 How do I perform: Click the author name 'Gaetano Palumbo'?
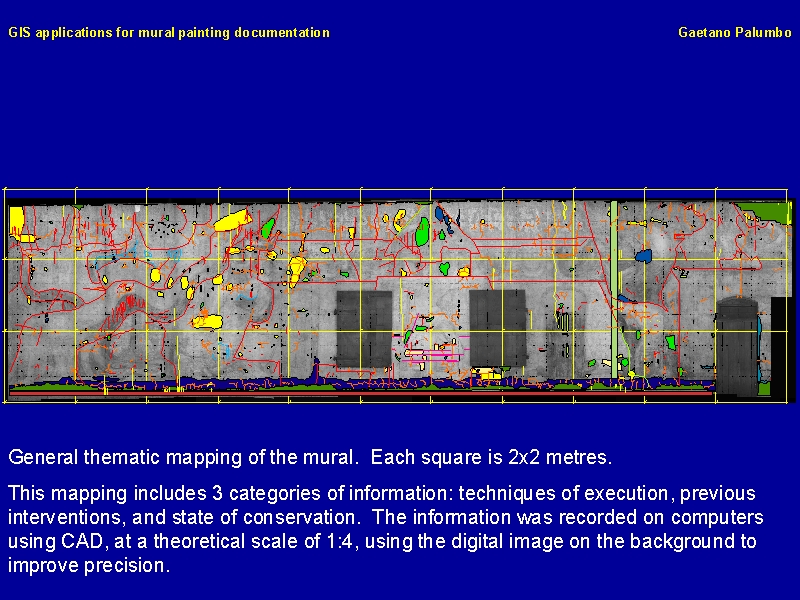(735, 33)
